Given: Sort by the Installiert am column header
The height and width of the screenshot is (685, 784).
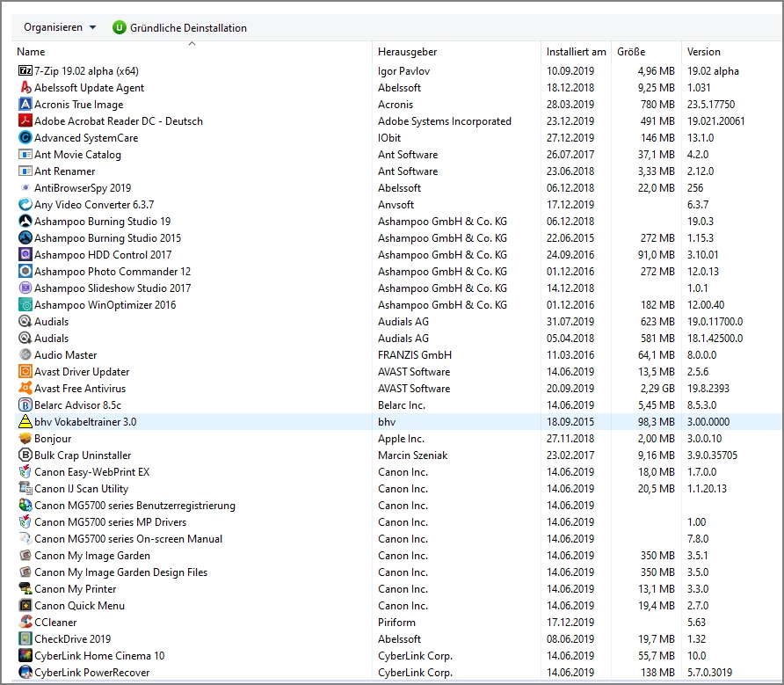Looking at the screenshot, I should tap(576, 52).
